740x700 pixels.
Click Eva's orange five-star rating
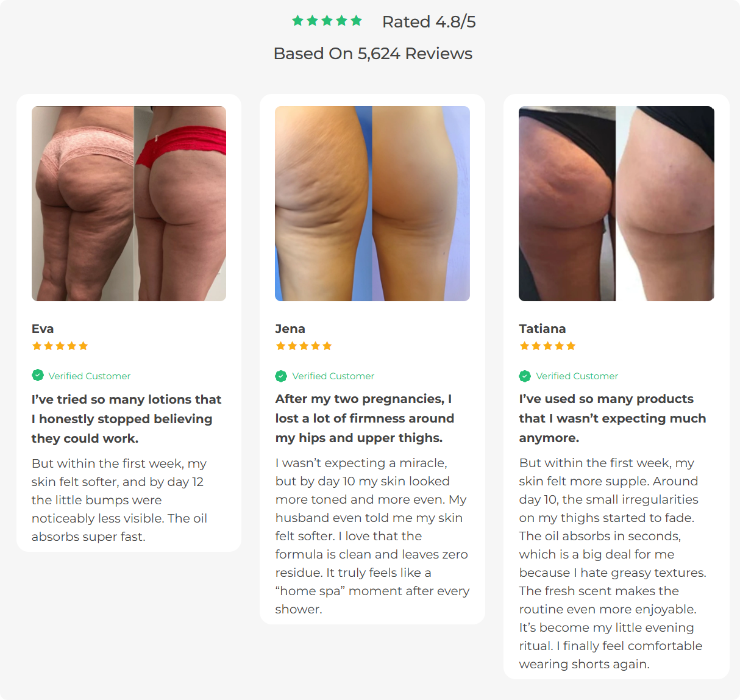(60, 346)
